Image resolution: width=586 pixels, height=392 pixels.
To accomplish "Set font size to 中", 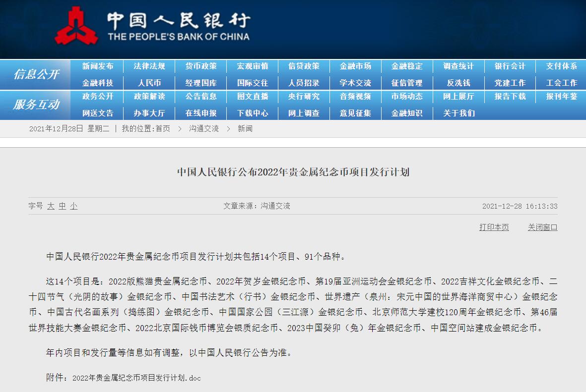I will pos(63,206).
